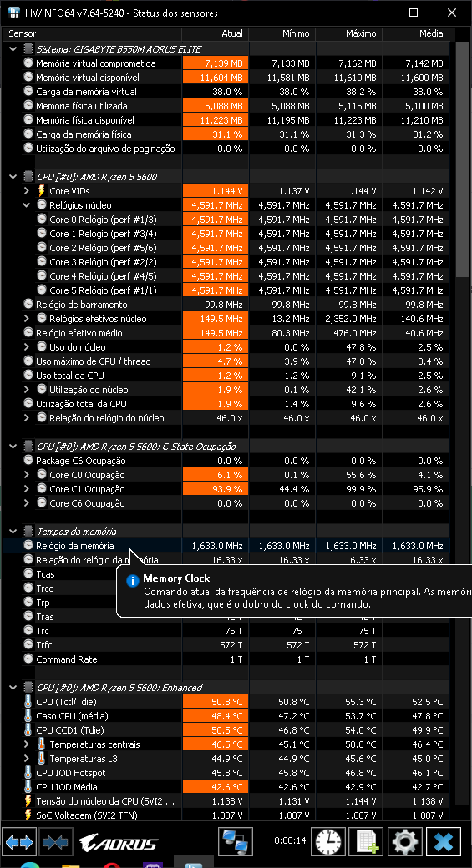Expand the Core C6 Ocupação node
Viewport: 472px width, 868px height.
pos(27,503)
